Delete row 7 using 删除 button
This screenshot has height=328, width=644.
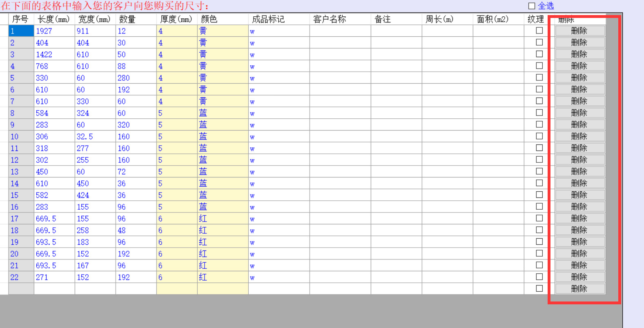[x=580, y=101]
